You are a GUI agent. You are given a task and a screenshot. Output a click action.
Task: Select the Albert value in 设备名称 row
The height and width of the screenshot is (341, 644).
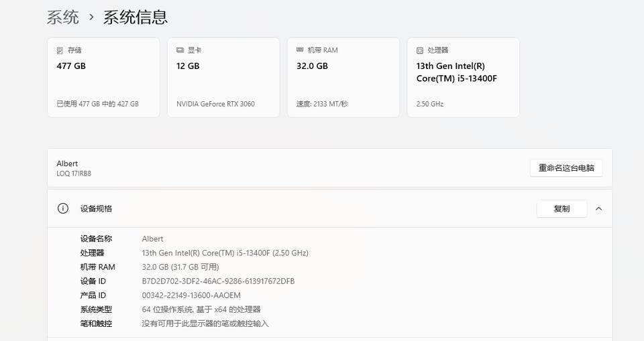coord(152,238)
